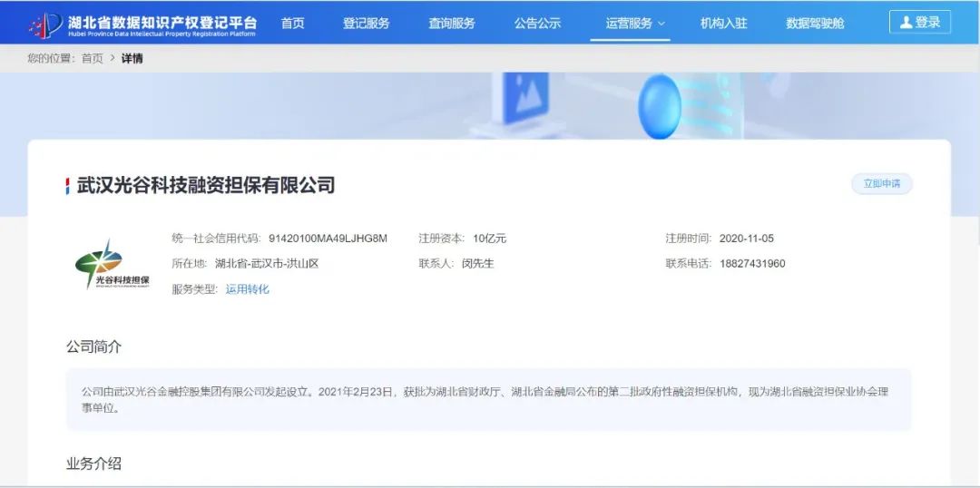
Task: Go to 登记服务 in navigation
Action: point(366,23)
